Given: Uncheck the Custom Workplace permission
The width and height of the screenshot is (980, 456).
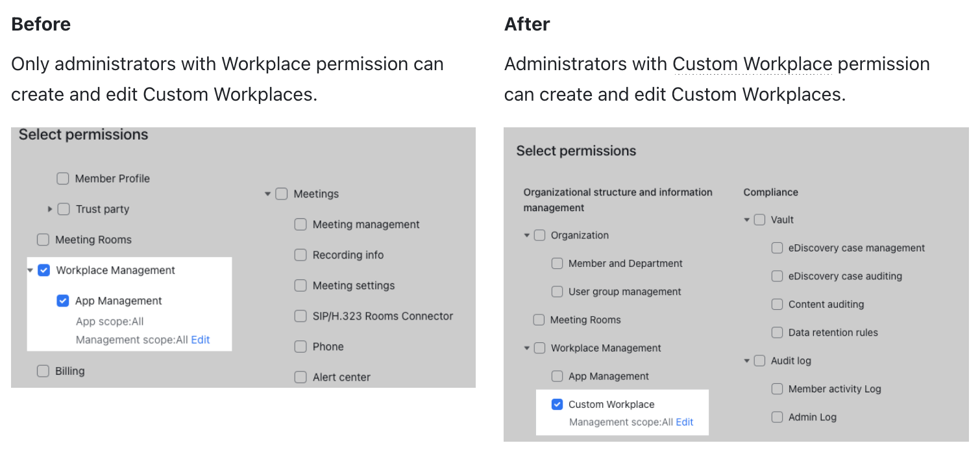Looking at the screenshot, I should (557, 404).
